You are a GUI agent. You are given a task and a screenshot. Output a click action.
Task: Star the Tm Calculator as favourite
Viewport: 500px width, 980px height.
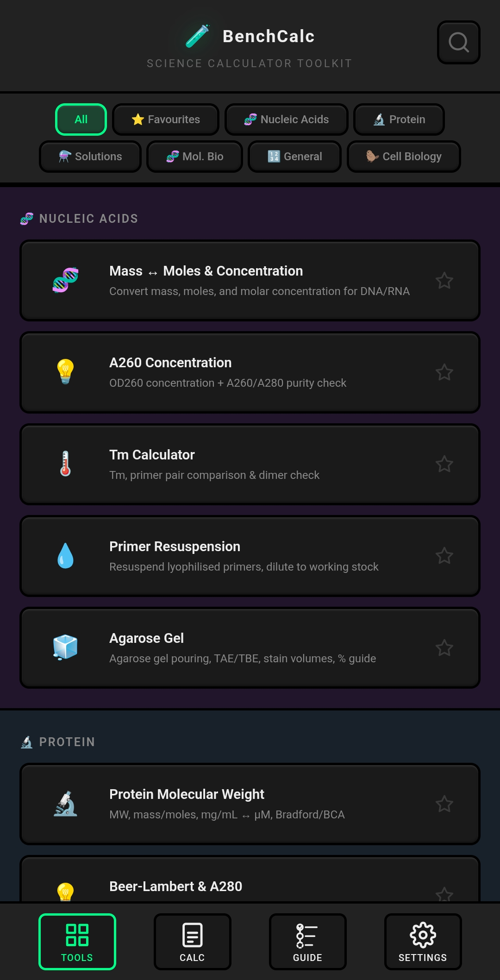coord(444,464)
